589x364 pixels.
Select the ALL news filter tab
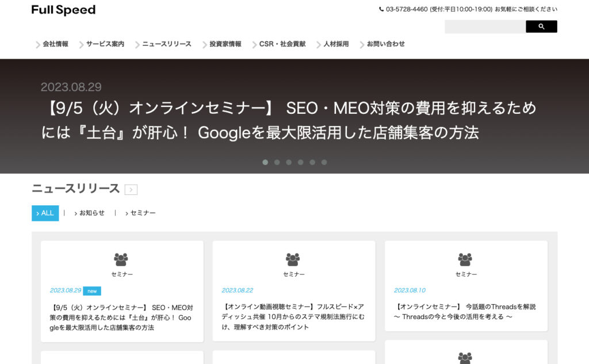[x=45, y=213]
